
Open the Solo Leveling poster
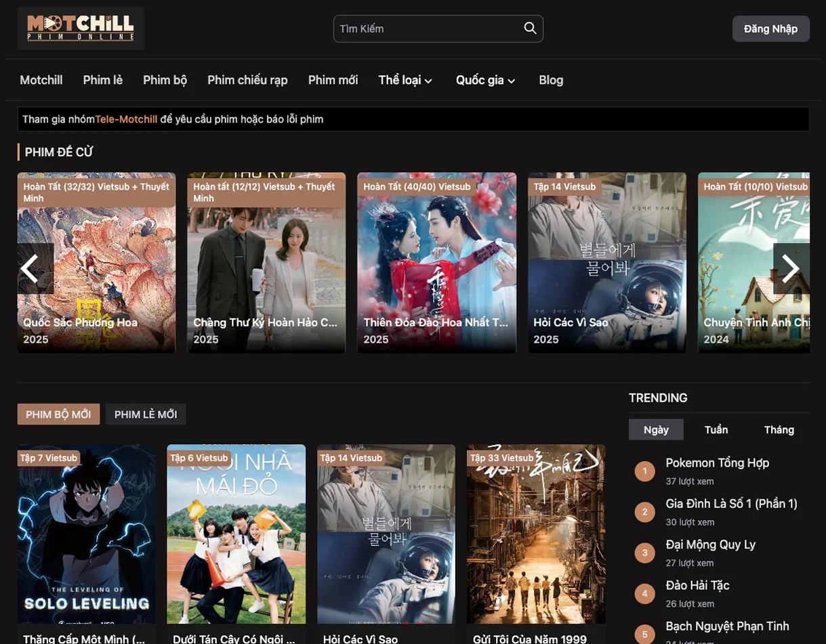86,534
